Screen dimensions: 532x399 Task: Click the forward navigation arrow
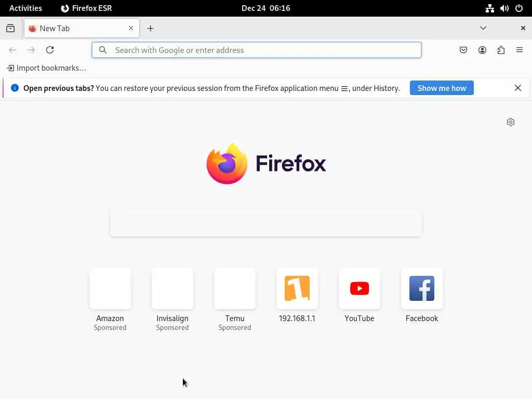(31, 50)
